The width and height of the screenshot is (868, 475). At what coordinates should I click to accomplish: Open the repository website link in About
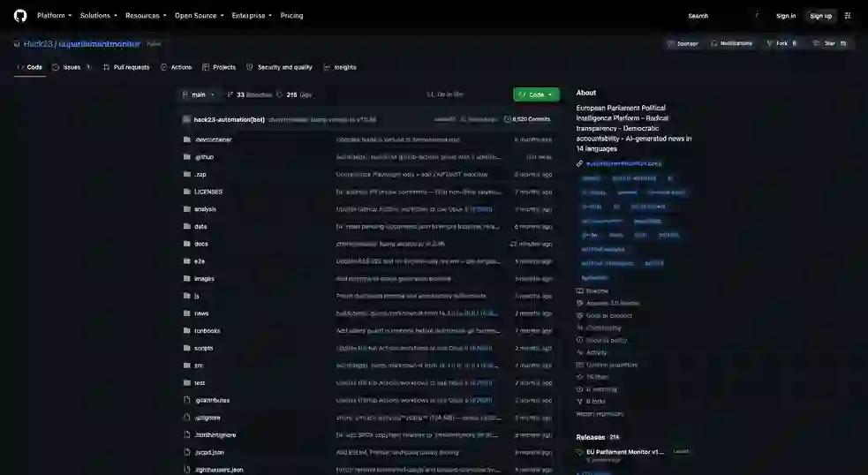pyautogui.click(x=624, y=163)
